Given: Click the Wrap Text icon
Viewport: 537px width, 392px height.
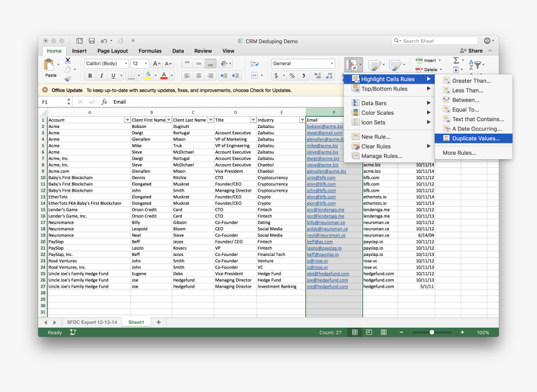Looking at the screenshot, I should click(x=255, y=64).
